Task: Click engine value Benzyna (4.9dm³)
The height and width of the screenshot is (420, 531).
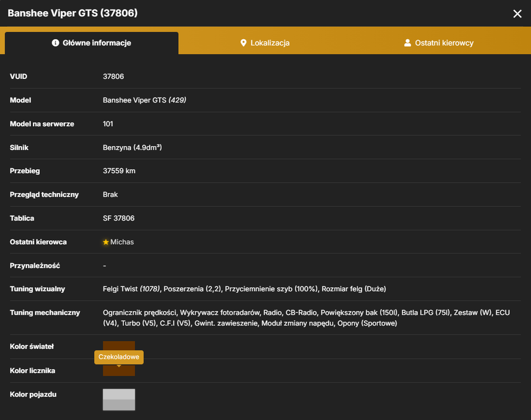Action: click(132, 147)
